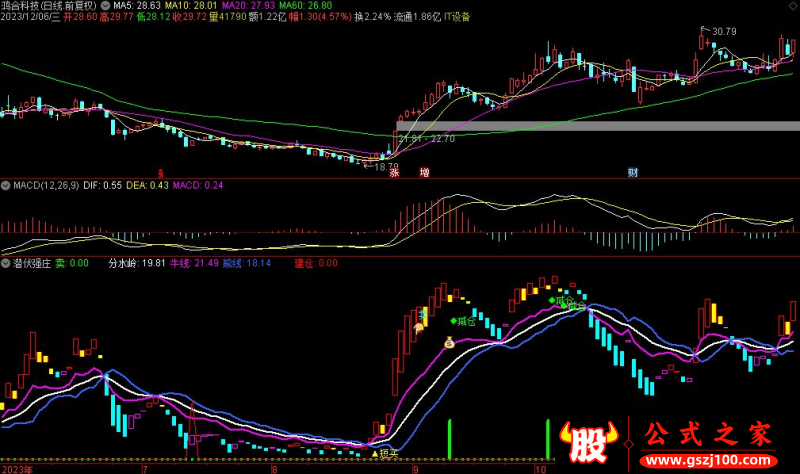Select the green signal bar left of axis label 9
Screen dimensions: 800x474
point(449,439)
